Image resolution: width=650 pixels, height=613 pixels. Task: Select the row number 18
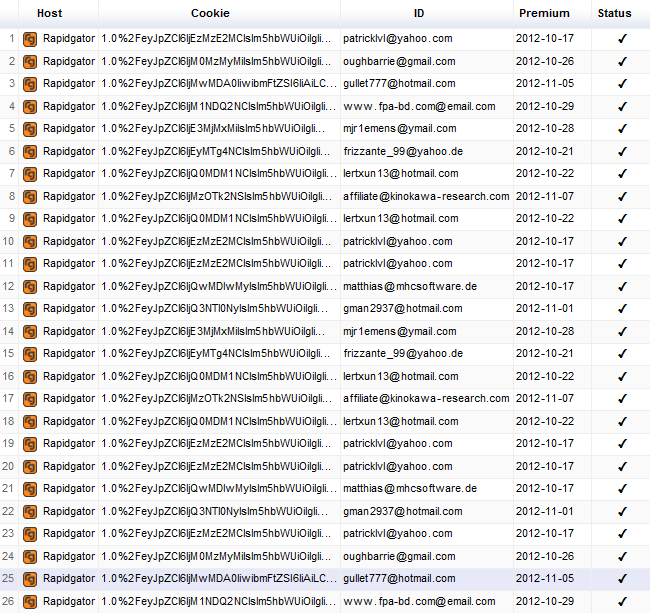click(8, 421)
